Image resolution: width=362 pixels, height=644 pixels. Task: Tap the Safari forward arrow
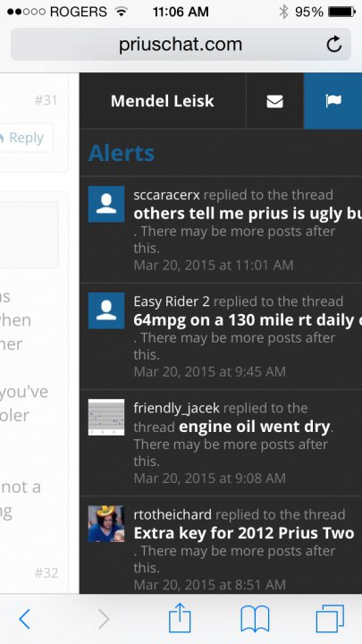tap(105, 619)
